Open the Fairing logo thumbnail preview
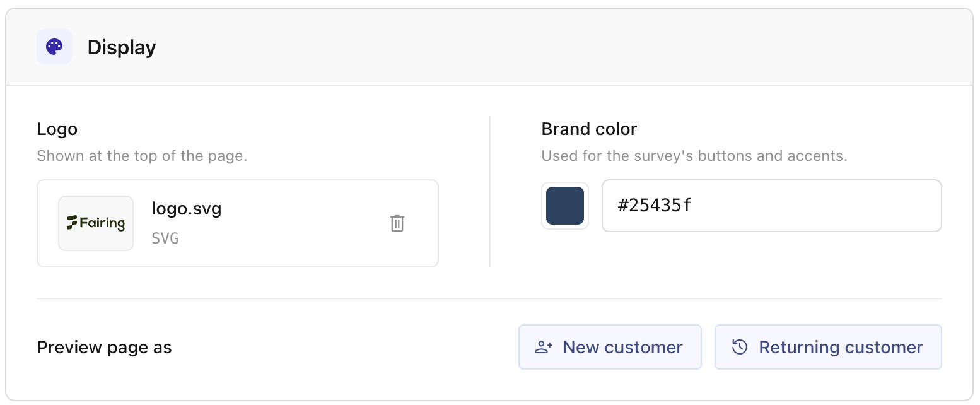Viewport: 980px width, 405px height. 96,223
